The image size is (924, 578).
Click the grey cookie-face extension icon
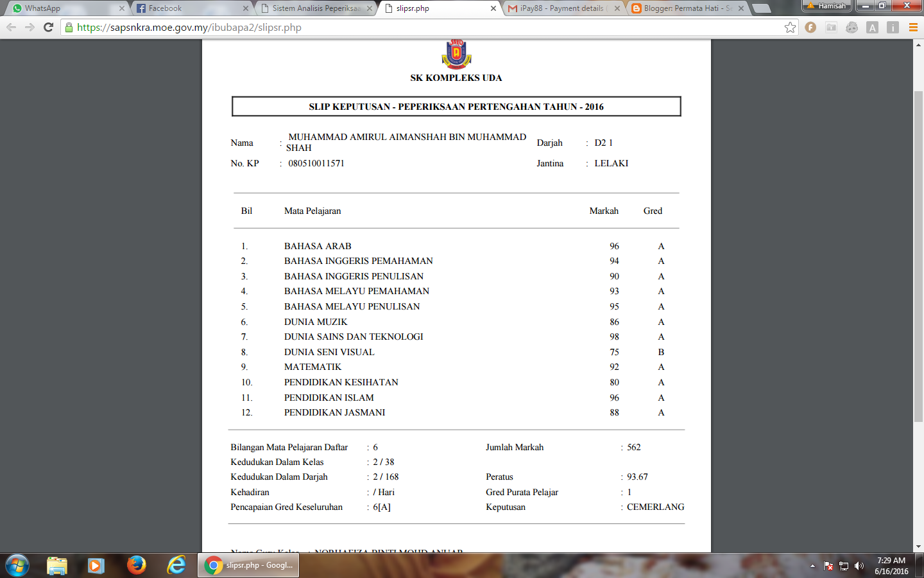pos(851,28)
